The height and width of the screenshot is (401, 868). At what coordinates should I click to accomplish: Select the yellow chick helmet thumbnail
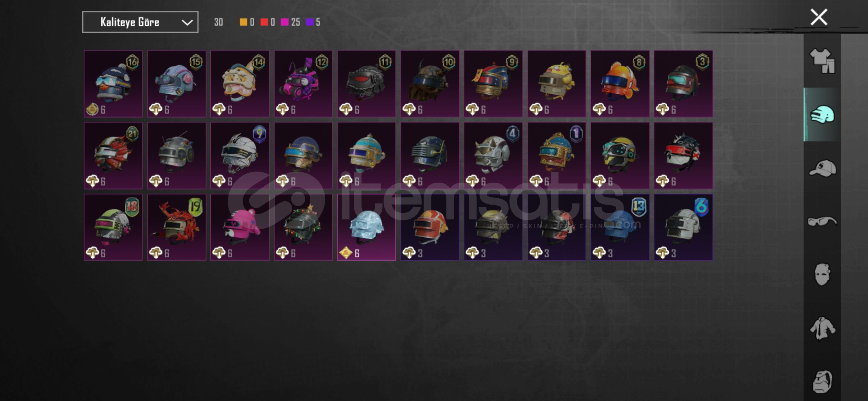[x=556, y=84]
